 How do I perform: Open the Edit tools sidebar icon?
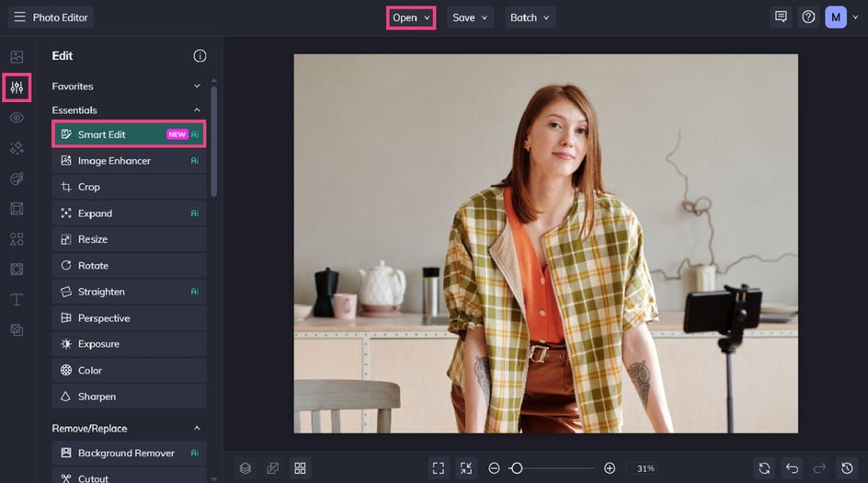pyautogui.click(x=17, y=87)
